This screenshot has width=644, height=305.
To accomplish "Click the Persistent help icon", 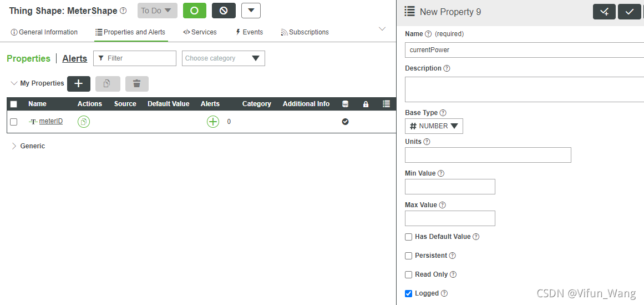I will point(452,256).
